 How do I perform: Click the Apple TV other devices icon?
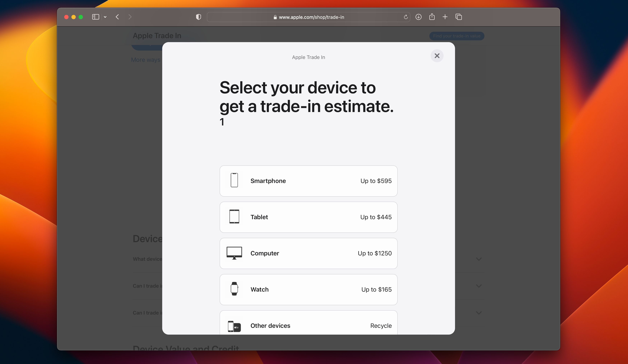click(234, 326)
